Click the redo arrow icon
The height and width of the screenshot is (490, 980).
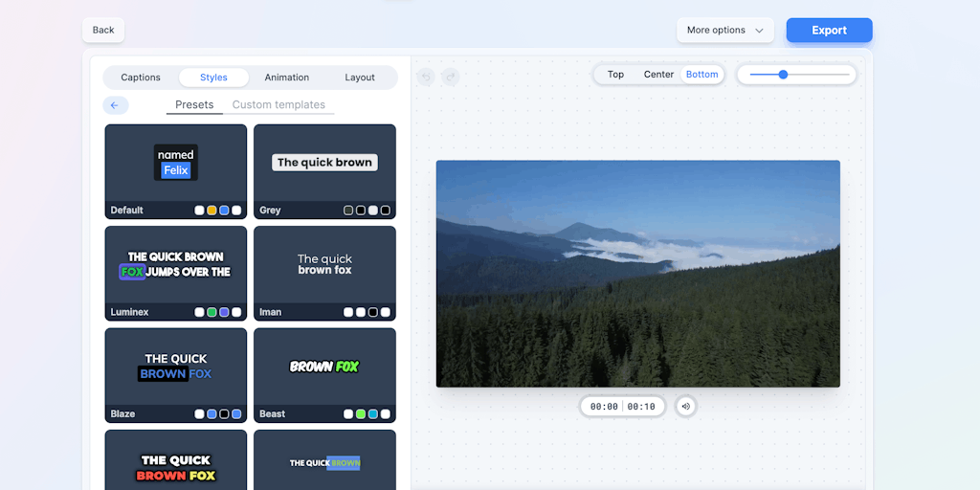tap(451, 77)
